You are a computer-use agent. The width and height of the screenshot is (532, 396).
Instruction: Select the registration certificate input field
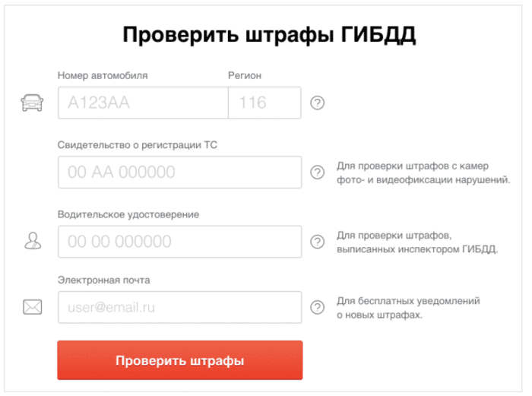179,173
